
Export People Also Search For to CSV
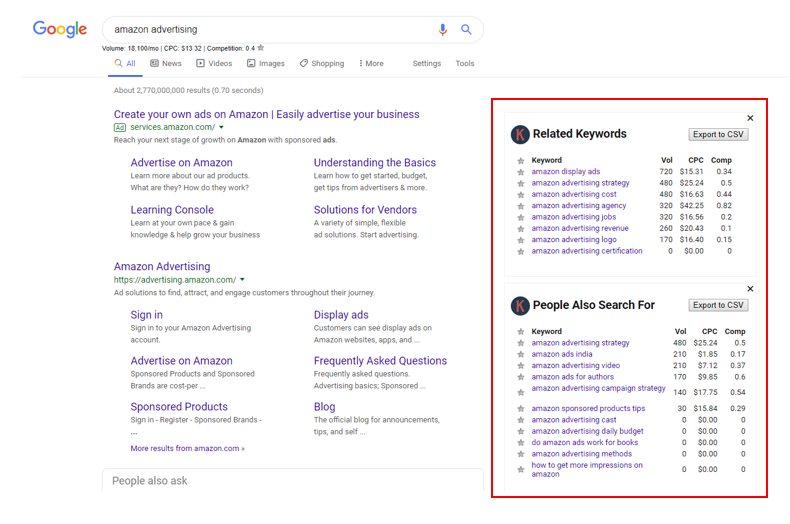point(718,305)
